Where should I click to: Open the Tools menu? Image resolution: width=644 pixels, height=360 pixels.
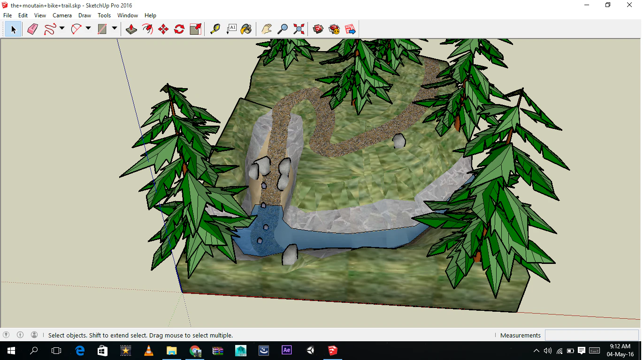pos(104,15)
